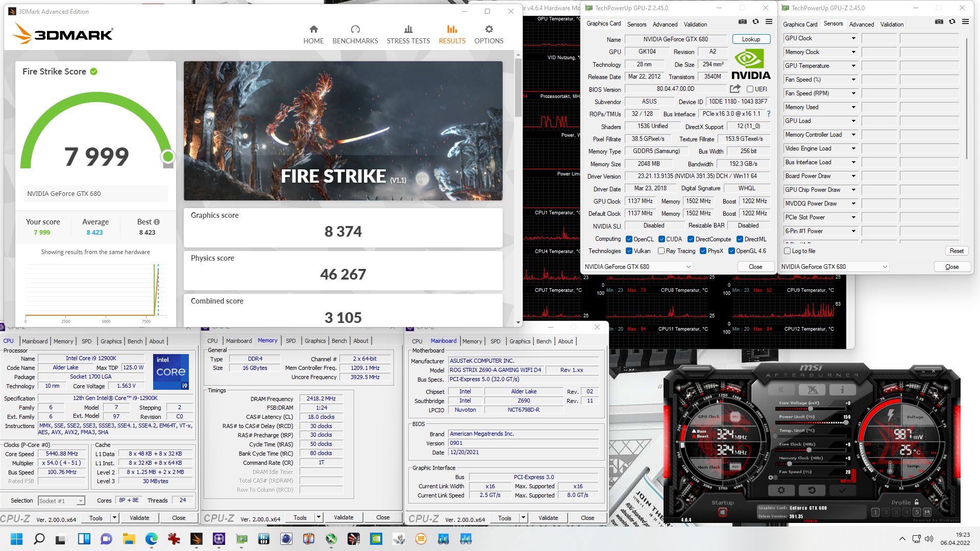Go to 3DMark BENCHMARKS page
Viewport: 980px width, 551px height.
(355, 35)
